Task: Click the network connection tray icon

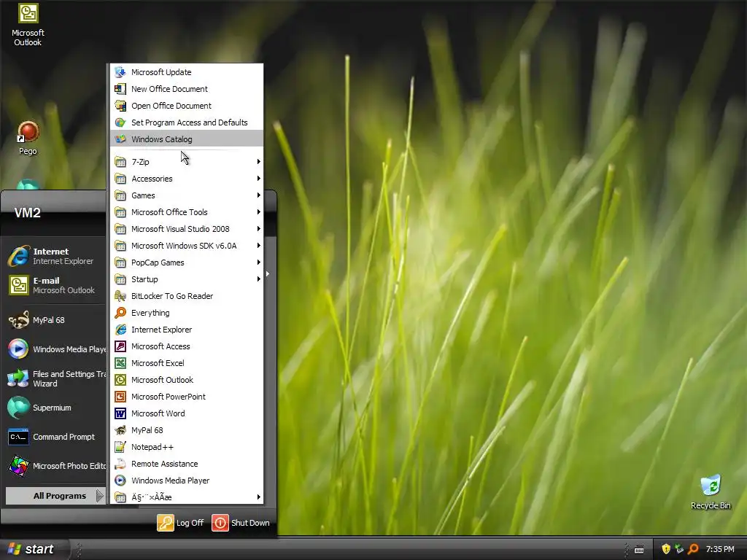Action: 679,549
